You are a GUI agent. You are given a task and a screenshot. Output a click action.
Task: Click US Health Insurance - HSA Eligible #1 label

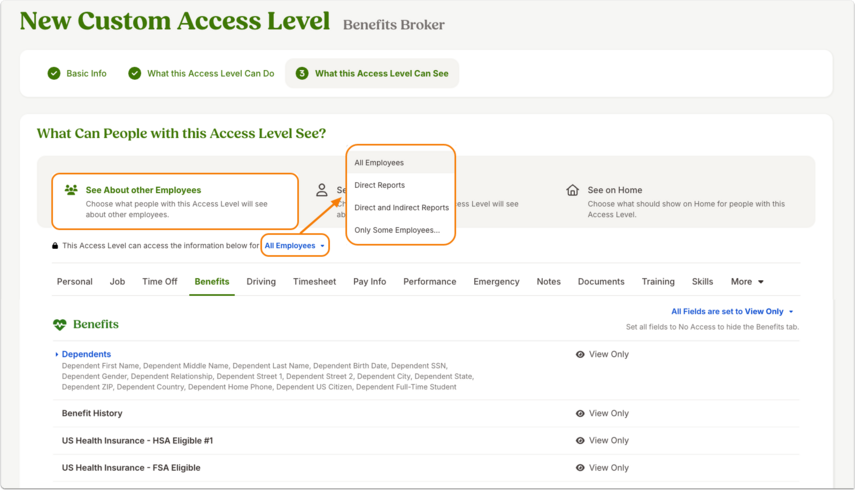[137, 440]
